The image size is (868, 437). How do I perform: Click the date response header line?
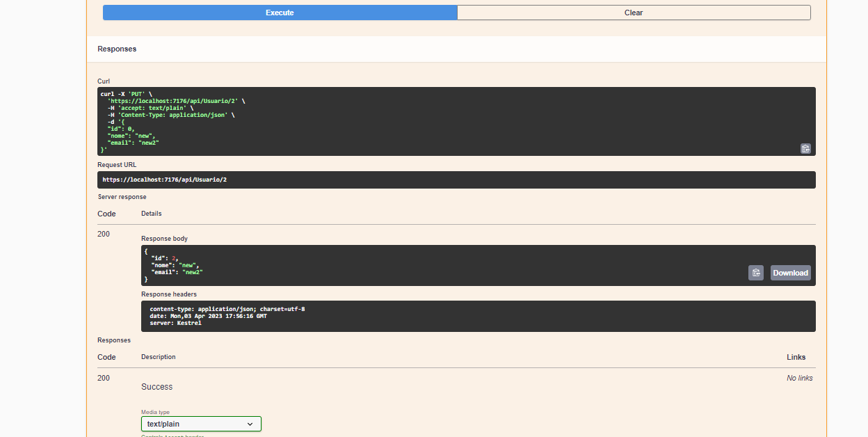(x=208, y=316)
